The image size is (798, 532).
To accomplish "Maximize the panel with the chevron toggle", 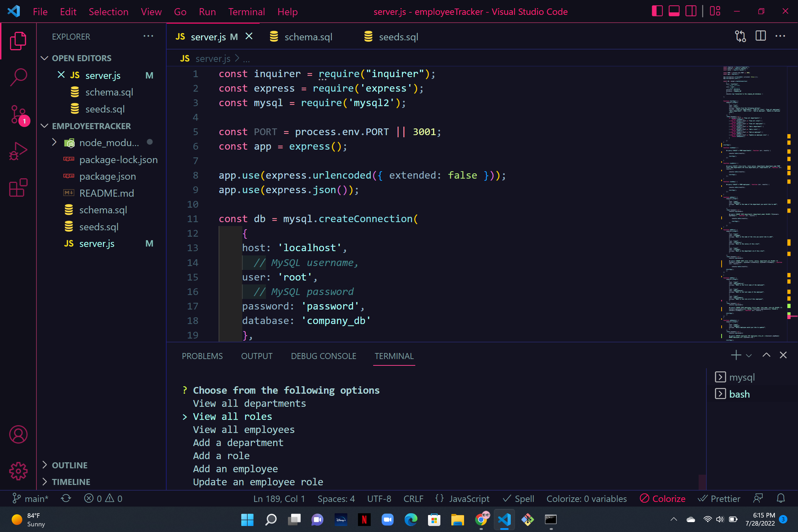I will click(766, 355).
